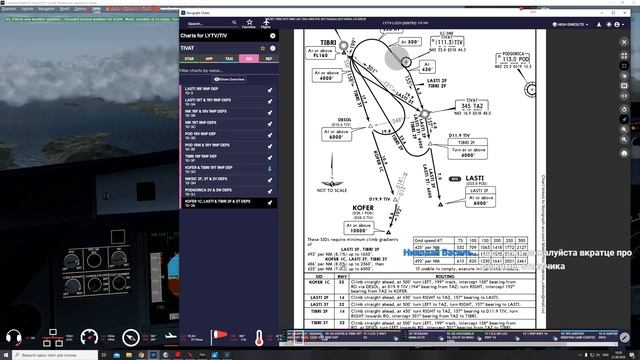
Task: Unpin the KOFER & TIBRI 1RT RNP DEP chart
Action: click(x=270, y=169)
